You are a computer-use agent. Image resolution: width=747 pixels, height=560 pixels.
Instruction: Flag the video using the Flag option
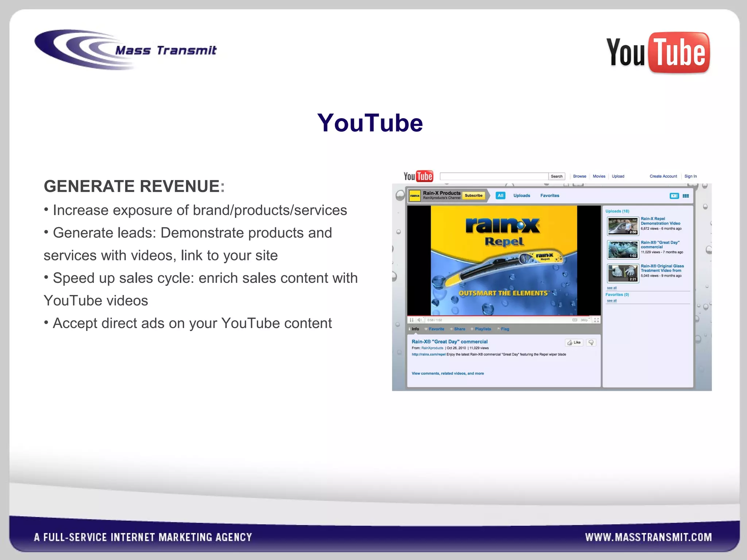[x=503, y=329]
